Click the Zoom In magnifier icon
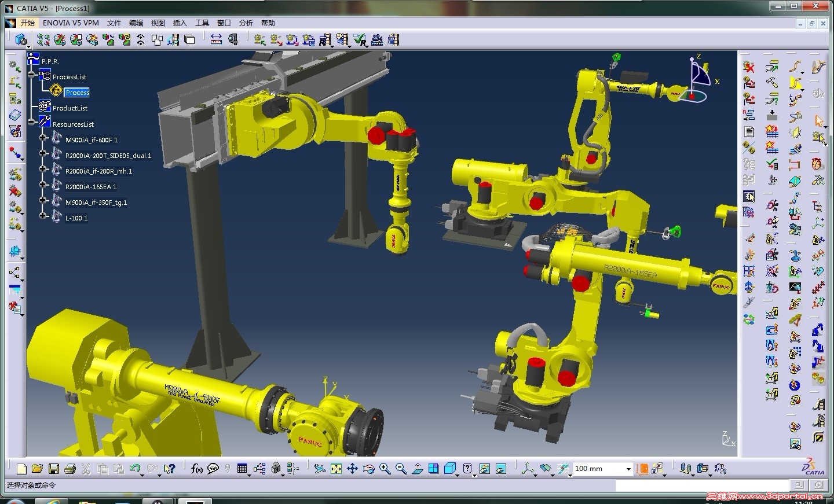834x504 pixels. (x=385, y=469)
